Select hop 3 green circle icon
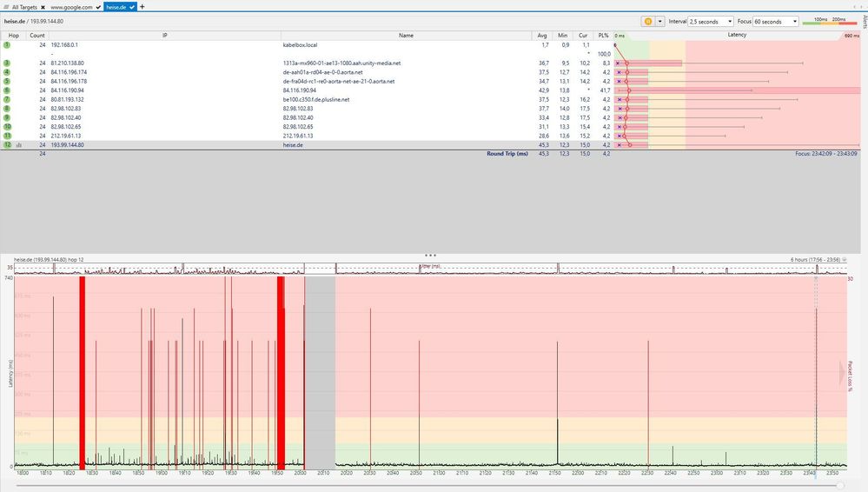 pos(7,63)
